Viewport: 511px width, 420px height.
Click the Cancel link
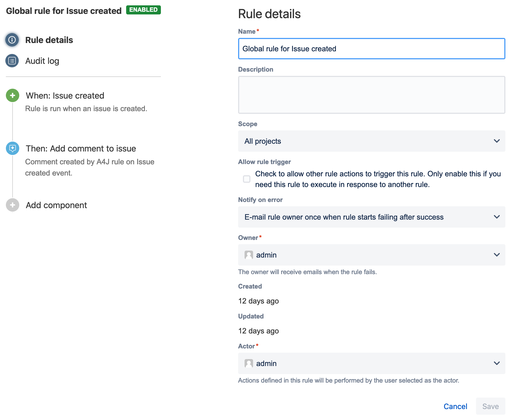pyautogui.click(x=455, y=406)
